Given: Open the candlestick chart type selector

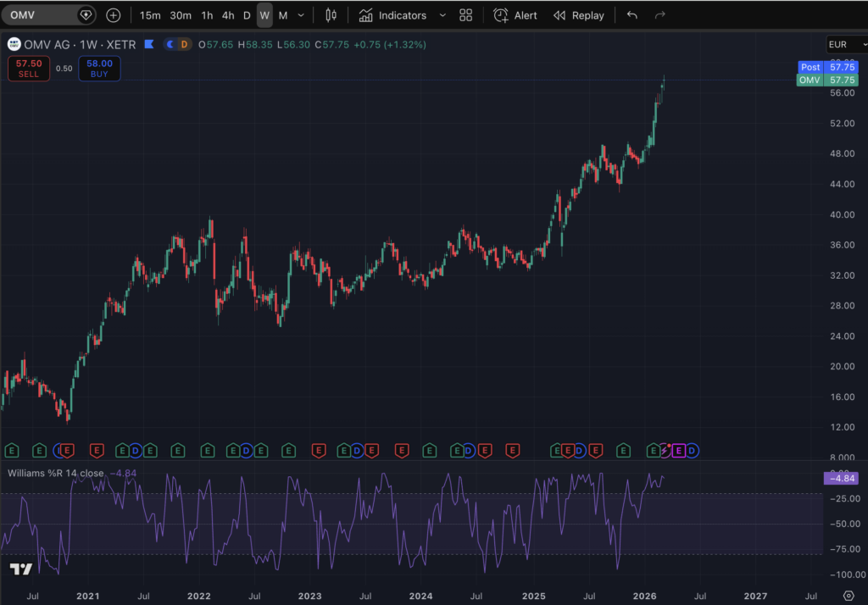Looking at the screenshot, I should click(x=331, y=15).
